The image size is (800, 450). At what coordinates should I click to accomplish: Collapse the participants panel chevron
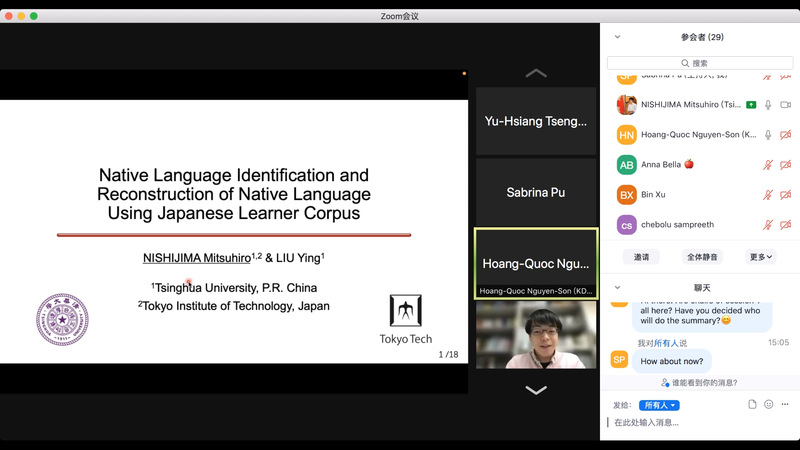pos(617,37)
